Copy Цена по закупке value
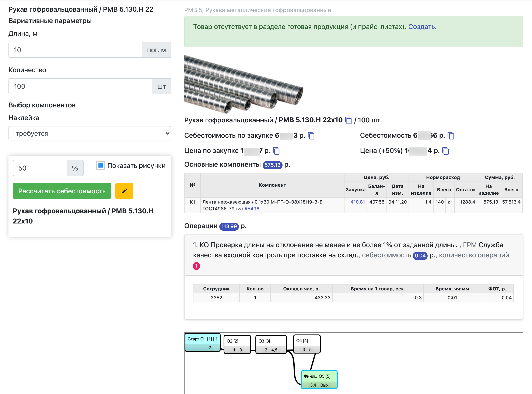The image size is (532, 394). (x=276, y=151)
